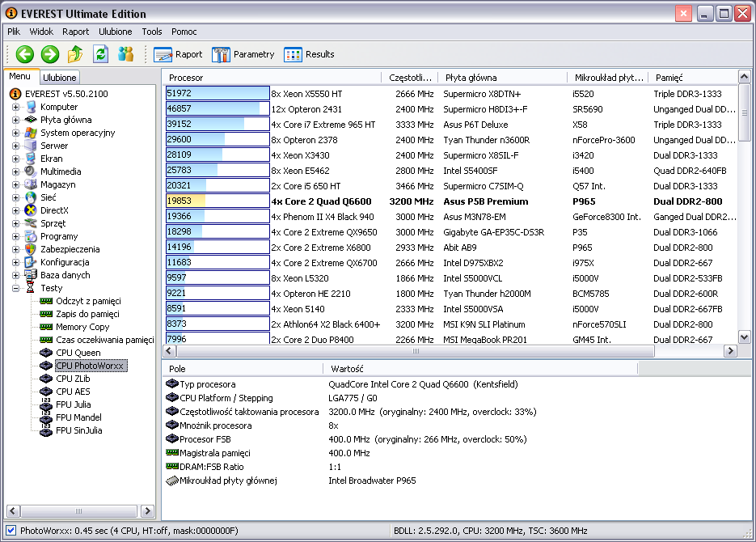Collapse the Testy tree node
The width and height of the screenshot is (756, 542).
tap(16, 288)
